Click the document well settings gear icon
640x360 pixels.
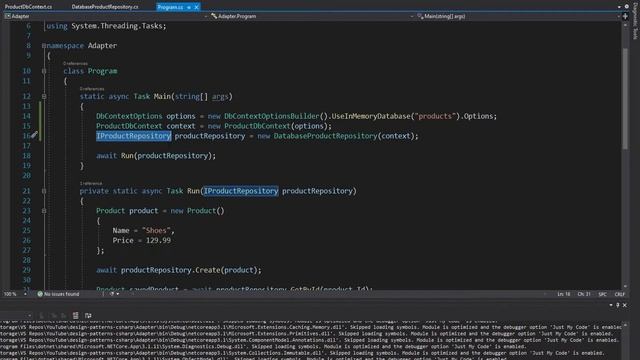pos(627,7)
